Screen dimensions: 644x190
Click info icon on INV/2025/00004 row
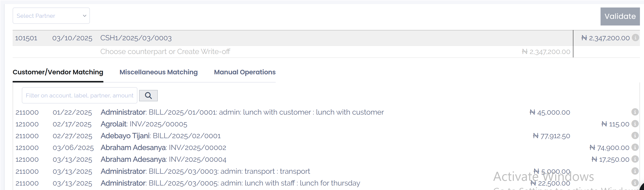(x=635, y=159)
